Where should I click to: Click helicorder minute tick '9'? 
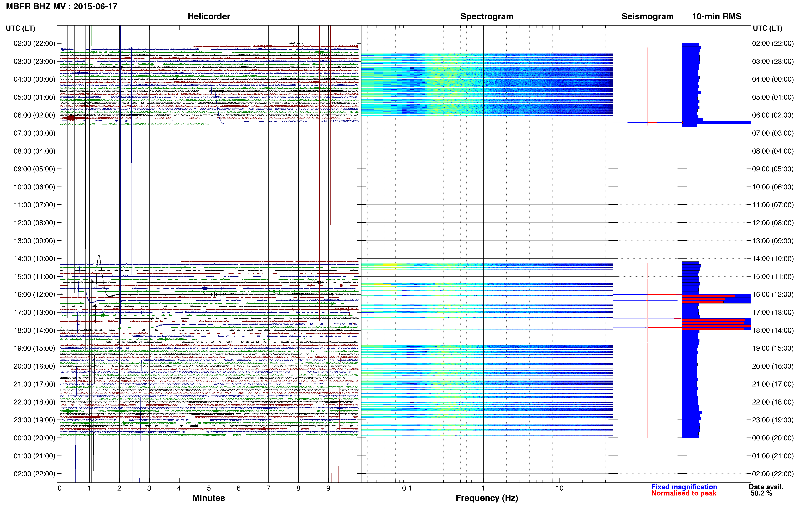pos(328,488)
